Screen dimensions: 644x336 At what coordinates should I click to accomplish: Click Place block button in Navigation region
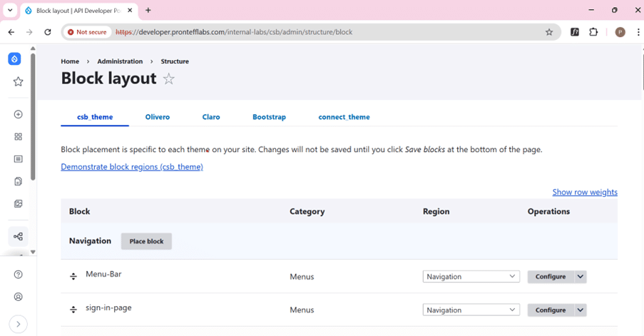click(x=146, y=241)
